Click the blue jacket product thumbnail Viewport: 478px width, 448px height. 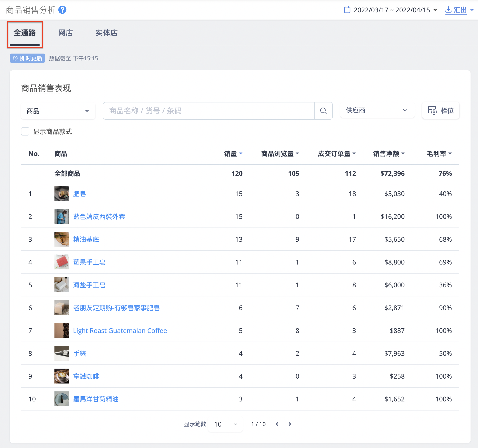pos(62,216)
